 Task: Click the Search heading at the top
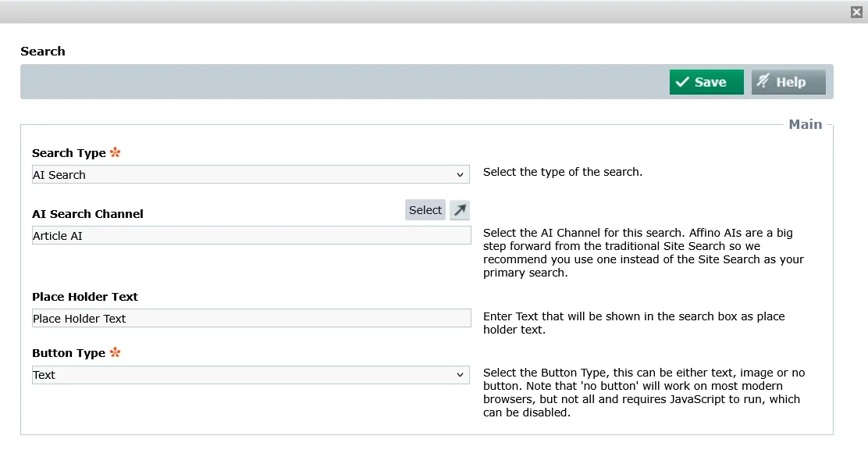pyautogui.click(x=43, y=52)
